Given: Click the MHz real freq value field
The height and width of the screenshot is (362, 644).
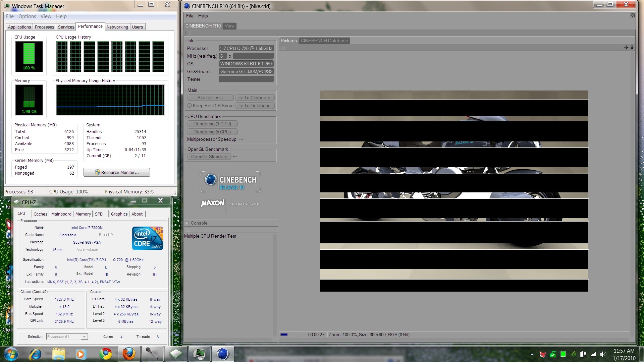Looking at the screenshot, I should pyautogui.click(x=253, y=56).
